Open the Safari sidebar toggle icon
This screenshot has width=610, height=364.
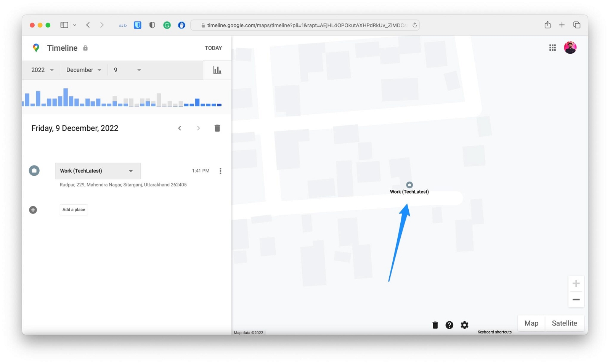[64, 25]
